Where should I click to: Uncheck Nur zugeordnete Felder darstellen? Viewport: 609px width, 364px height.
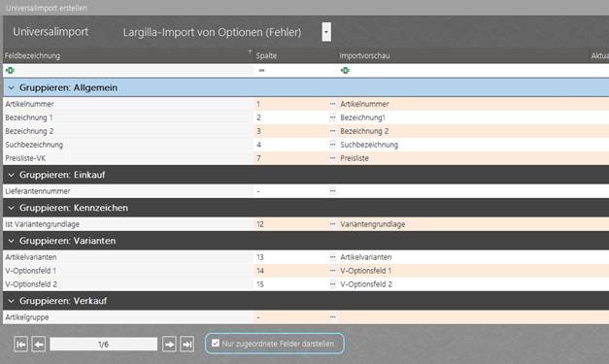(x=216, y=343)
